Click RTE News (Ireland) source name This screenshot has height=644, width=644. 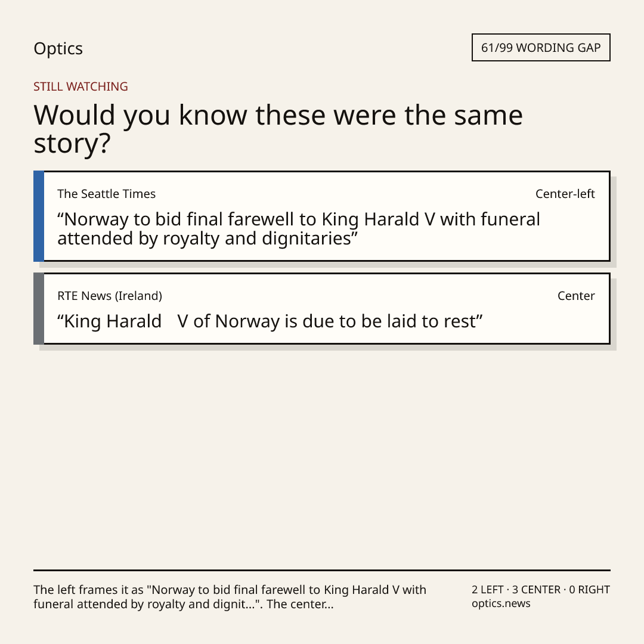pyautogui.click(x=110, y=296)
